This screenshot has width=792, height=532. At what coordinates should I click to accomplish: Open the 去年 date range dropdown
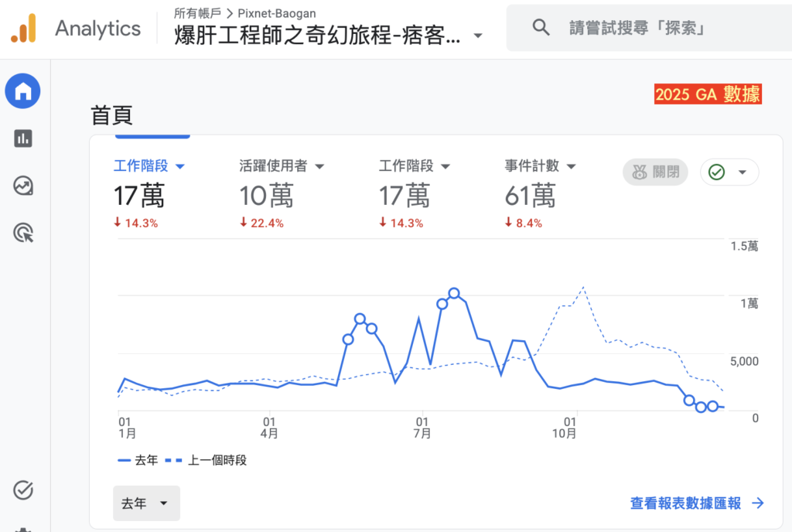click(x=146, y=503)
